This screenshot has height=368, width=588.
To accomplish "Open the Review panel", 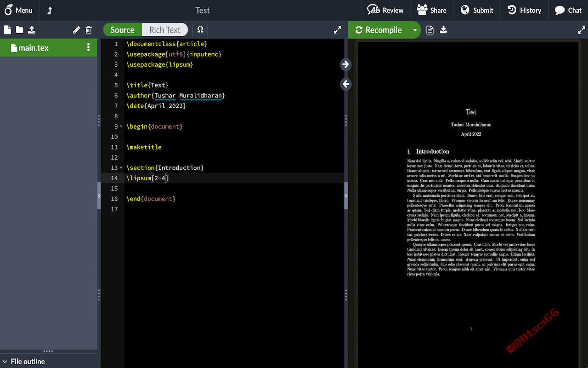I will [385, 10].
